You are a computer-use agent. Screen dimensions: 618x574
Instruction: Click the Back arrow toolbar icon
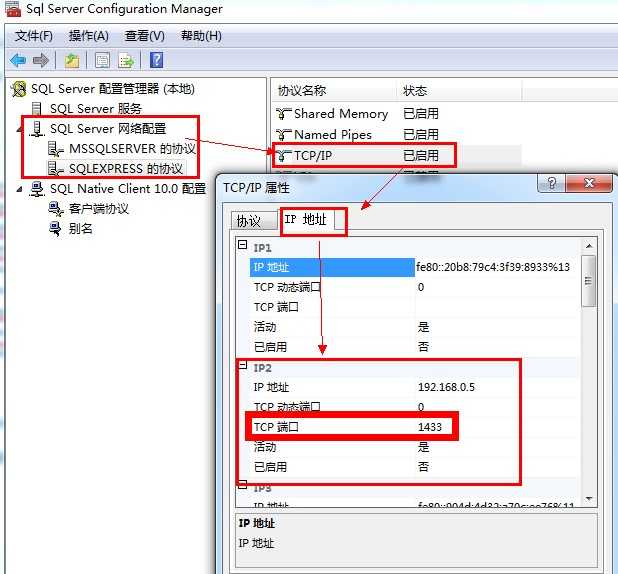click(x=18, y=60)
